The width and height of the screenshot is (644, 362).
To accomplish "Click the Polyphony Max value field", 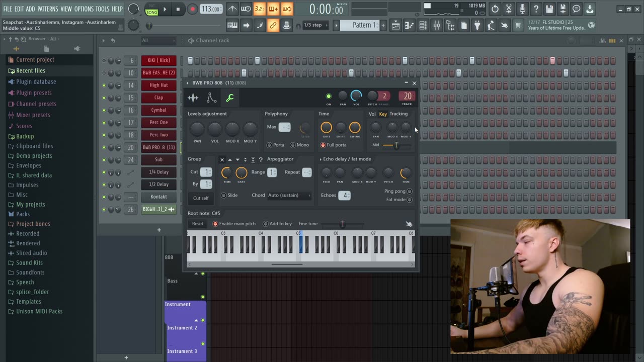I will 285,127.
